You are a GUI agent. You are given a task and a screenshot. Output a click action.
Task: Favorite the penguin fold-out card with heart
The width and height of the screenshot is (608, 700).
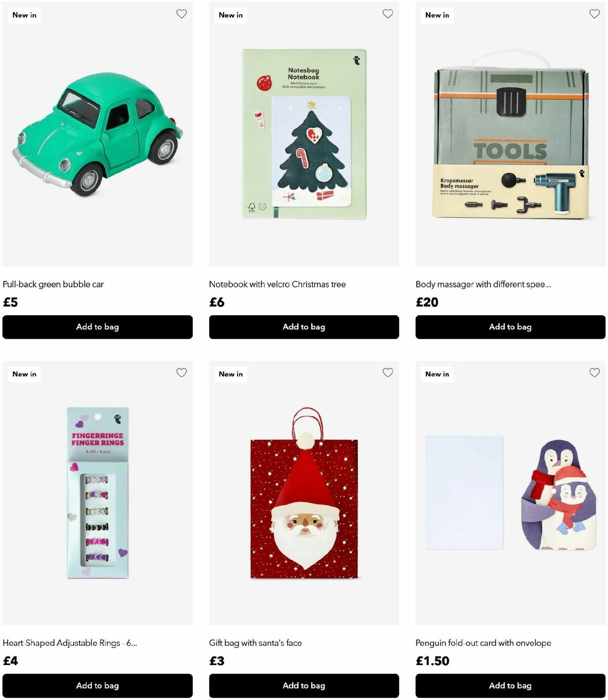(x=594, y=373)
